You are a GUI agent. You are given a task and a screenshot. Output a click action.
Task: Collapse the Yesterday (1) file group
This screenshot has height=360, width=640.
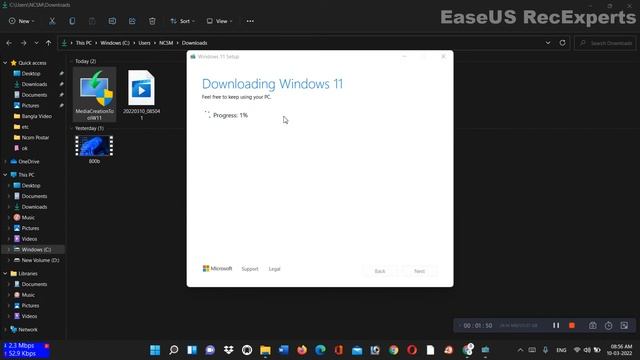[72, 128]
